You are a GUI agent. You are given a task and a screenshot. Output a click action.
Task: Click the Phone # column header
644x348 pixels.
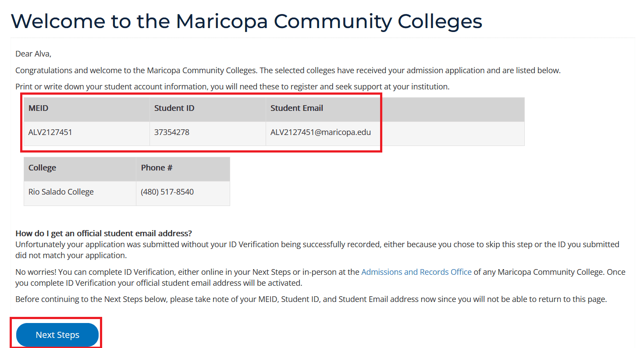[157, 168]
